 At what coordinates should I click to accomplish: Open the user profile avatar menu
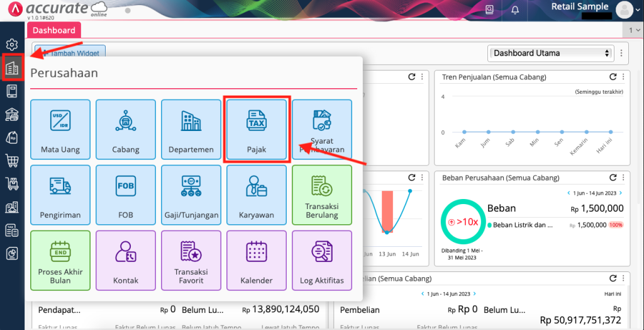click(625, 9)
